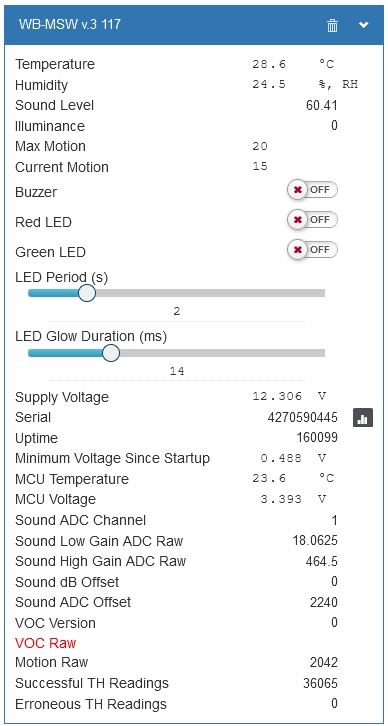
Task: Click the LED Period value 2 field
Action: 176,312
